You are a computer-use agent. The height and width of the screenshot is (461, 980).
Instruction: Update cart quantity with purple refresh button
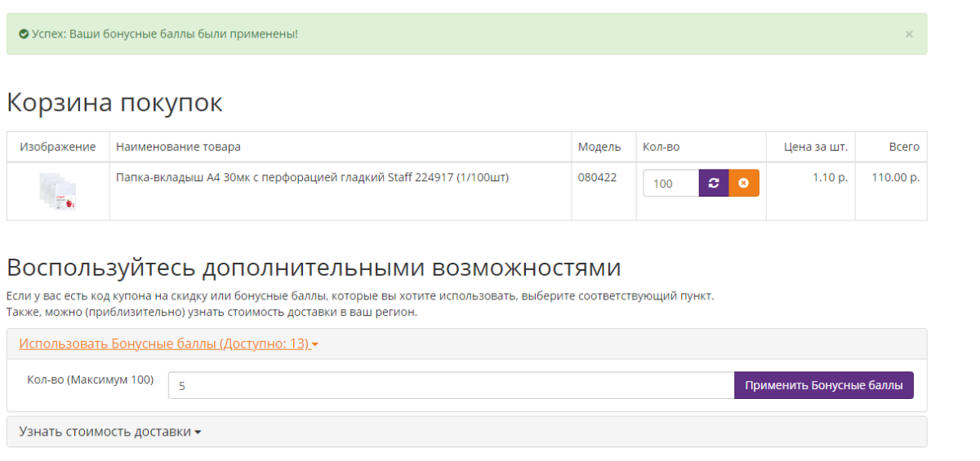(714, 184)
